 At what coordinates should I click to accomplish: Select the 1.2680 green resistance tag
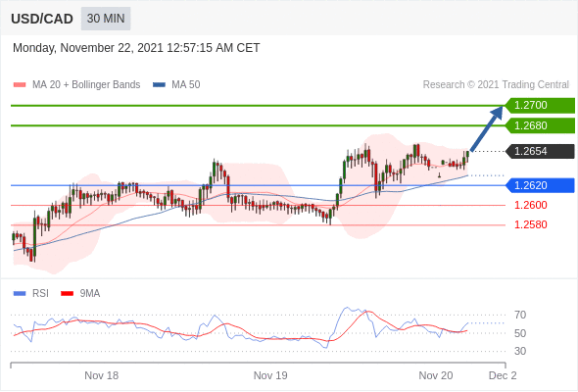point(540,125)
